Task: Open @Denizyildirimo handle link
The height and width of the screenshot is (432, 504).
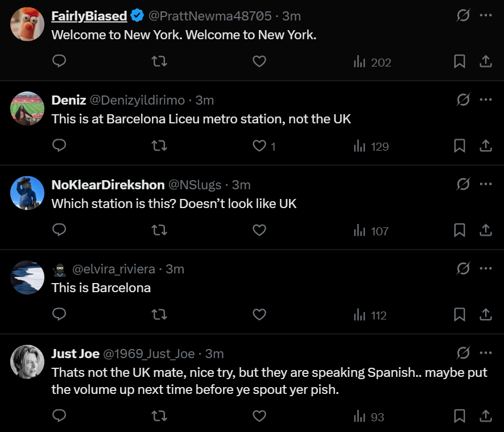Action: point(138,100)
